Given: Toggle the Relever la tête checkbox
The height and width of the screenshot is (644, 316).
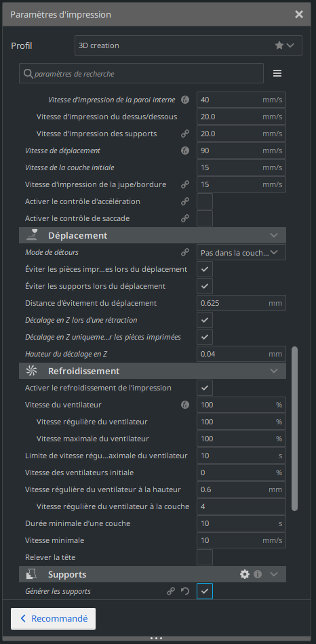Looking at the screenshot, I should point(205,557).
